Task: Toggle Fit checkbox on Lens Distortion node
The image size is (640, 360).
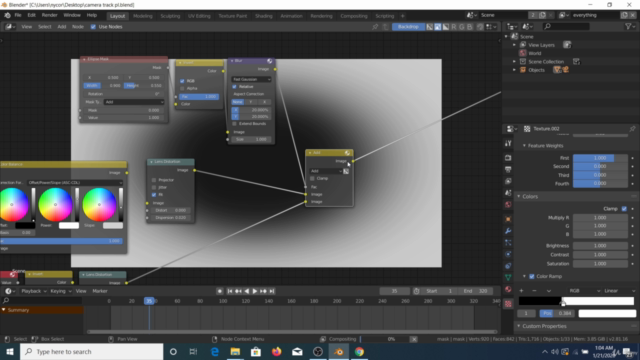Action: click(154, 195)
